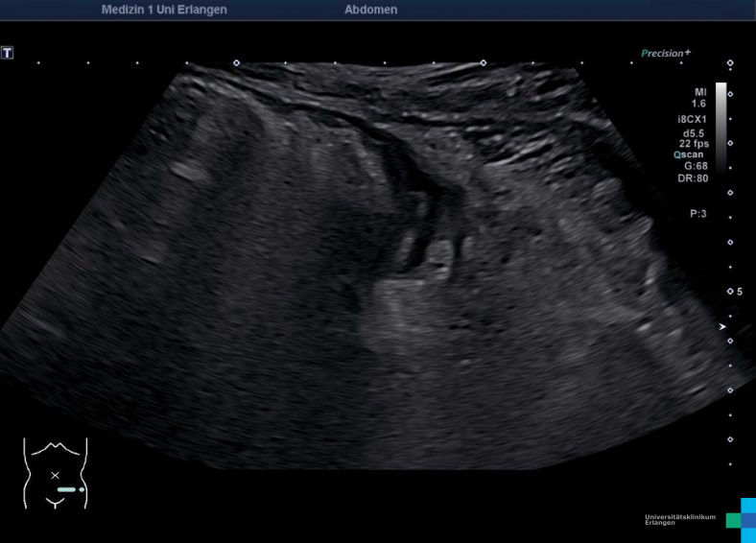
Task: Click the Universitätsklinikum Erlangen logo
Action: pyautogui.click(x=700, y=520)
